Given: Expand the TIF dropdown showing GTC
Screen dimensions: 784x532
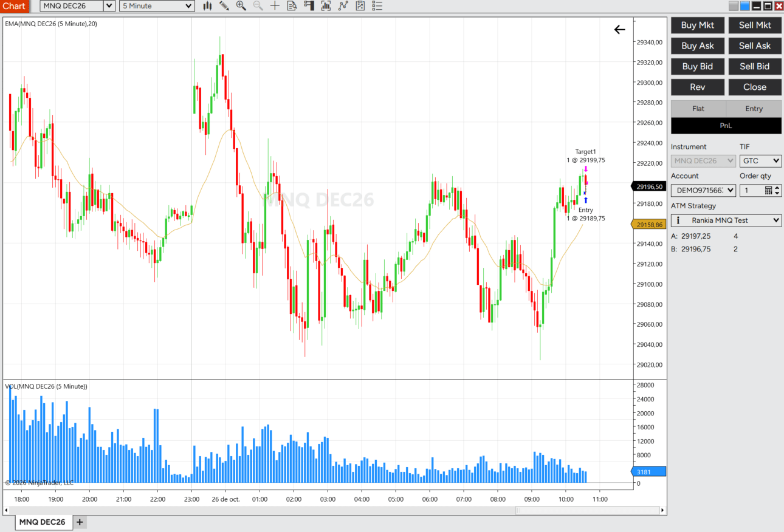Looking at the screenshot, I should (760, 161).
